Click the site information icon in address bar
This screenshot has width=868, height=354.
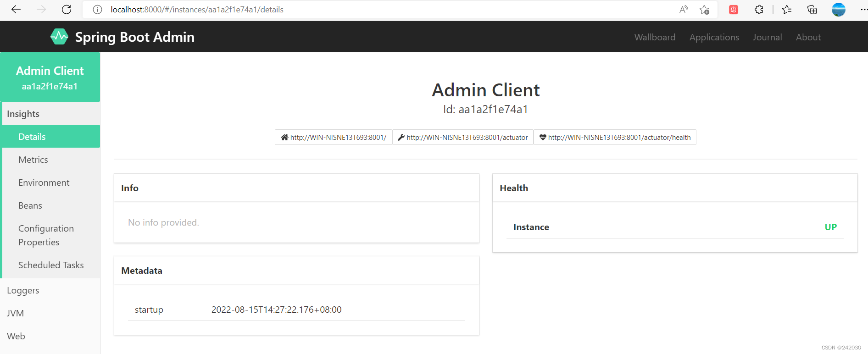click(97, 10)
